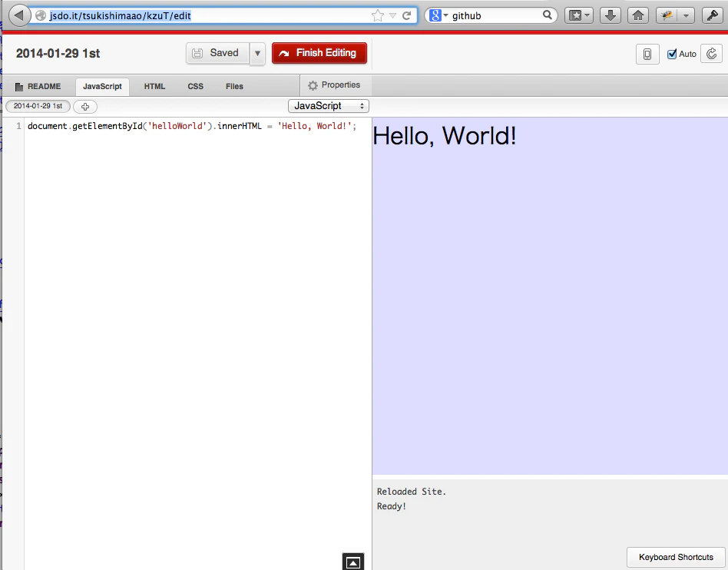Click the Finish Editing button
This screenshot has height=570, width=728.
tap(319, 53)
